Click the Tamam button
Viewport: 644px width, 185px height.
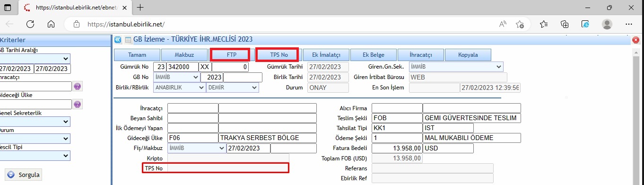tap(137, 55)
